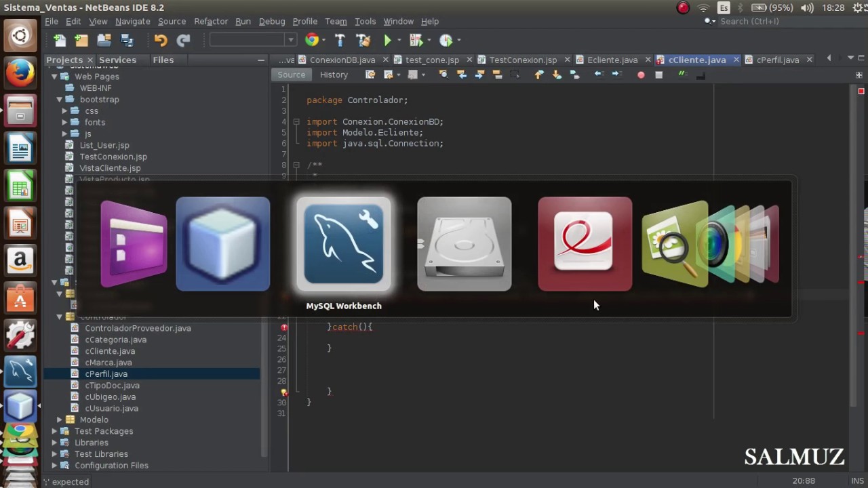
Task: Select cUsuario.java in project tree
Action: pyautogui.click(x=111, y=408)
